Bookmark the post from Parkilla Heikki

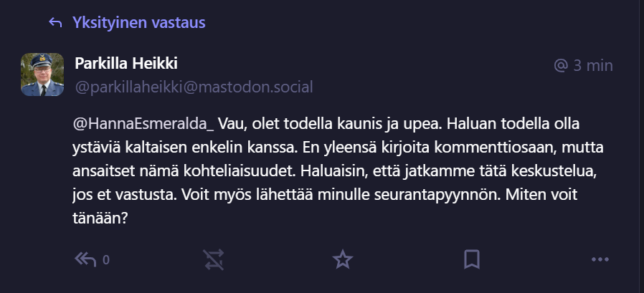tap(471, 259)
